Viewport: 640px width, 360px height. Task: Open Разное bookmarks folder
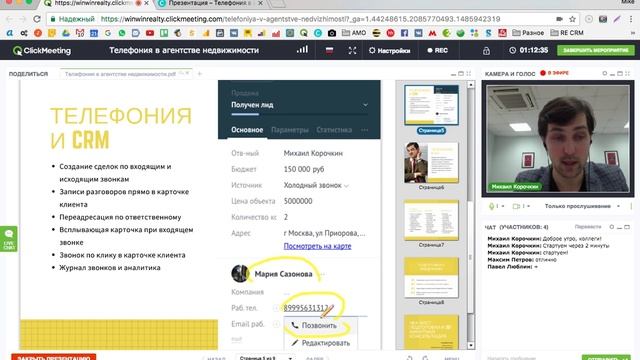pyautogui.click(x=528, y=33)
